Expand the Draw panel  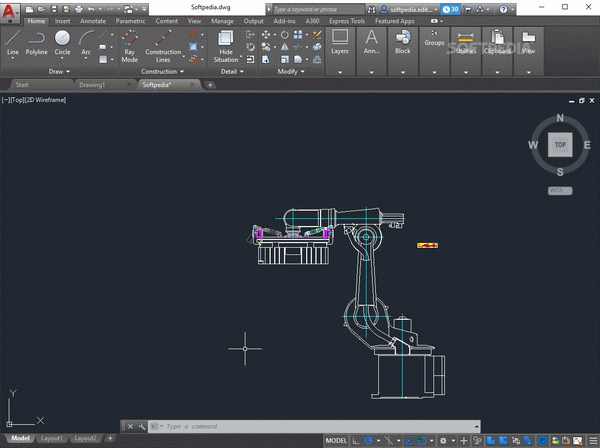[59, 72]
